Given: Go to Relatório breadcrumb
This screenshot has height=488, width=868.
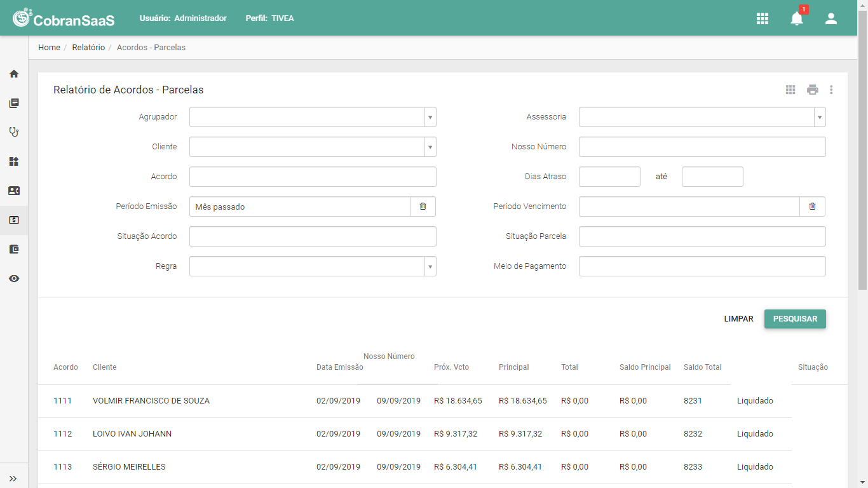Looking at the screenshot, I should click(x=88, y=48).
